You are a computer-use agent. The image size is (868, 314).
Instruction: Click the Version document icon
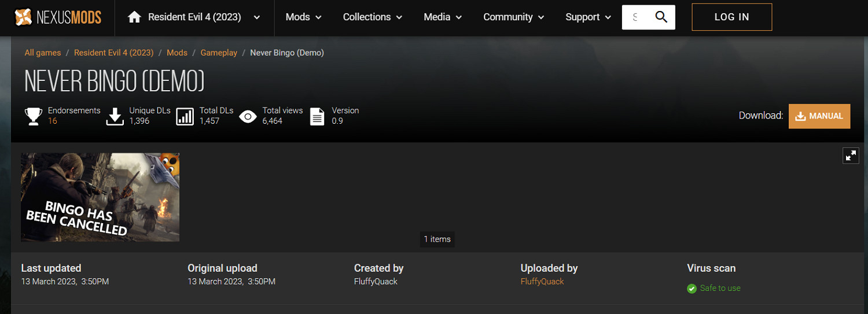click(x=317, y=116)
